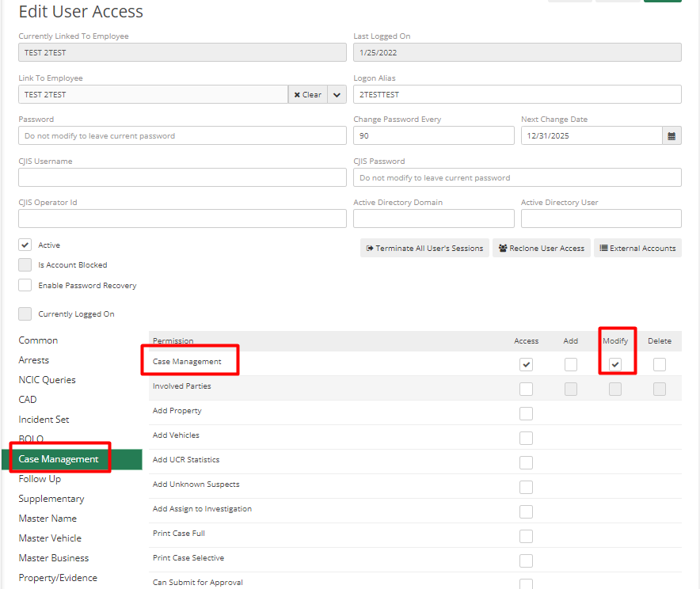Select Reclone User Access

[x=541, y=248]
